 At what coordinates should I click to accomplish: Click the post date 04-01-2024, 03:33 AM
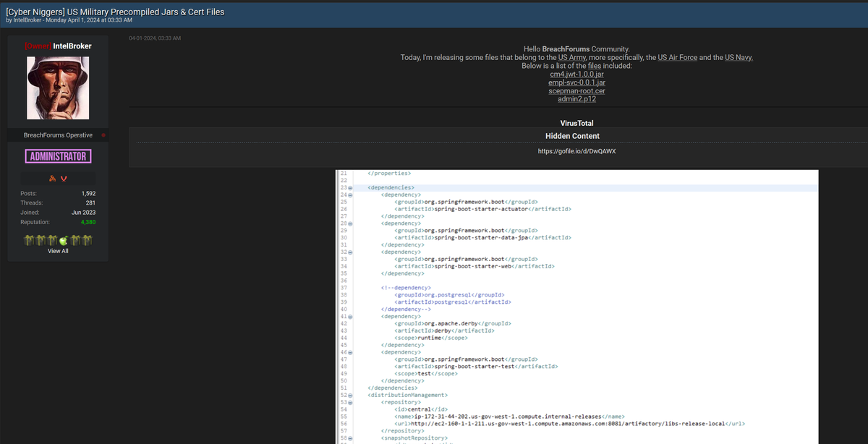(x=155, y=38)
